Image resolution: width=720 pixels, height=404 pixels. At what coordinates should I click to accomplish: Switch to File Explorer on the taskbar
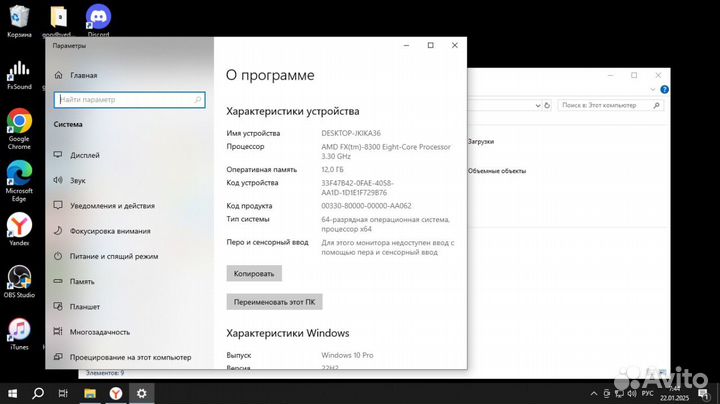[x=90, y=393]
